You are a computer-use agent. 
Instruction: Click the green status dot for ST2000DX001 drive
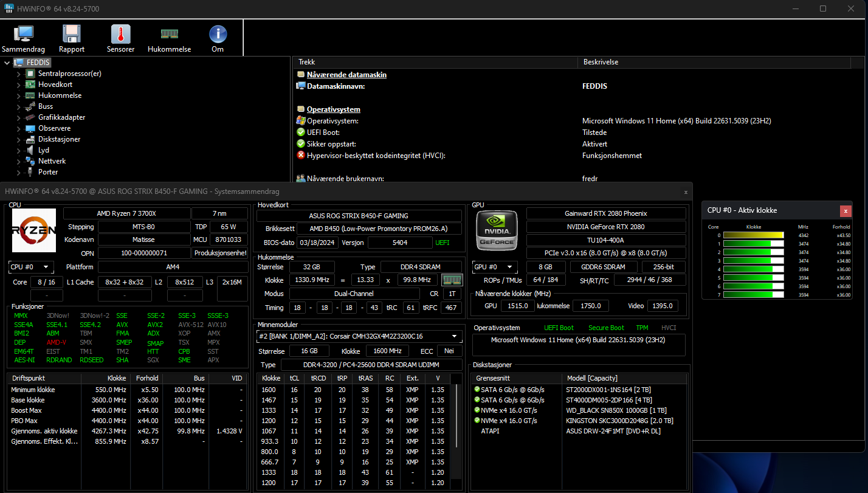[477, 389]
